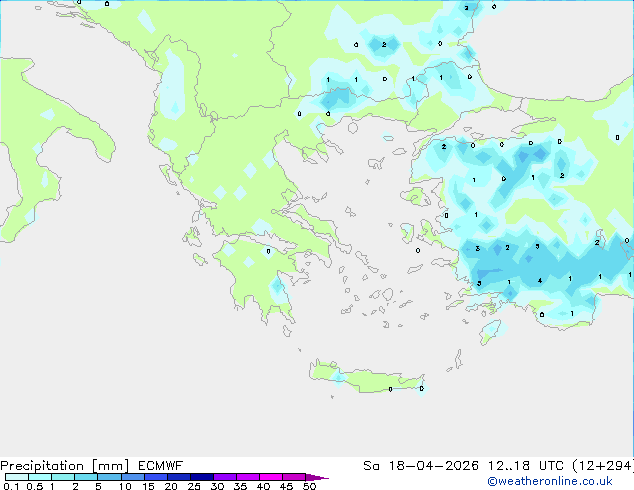Open the weatheronline.co.uk credit link

(x=550, y=481)
